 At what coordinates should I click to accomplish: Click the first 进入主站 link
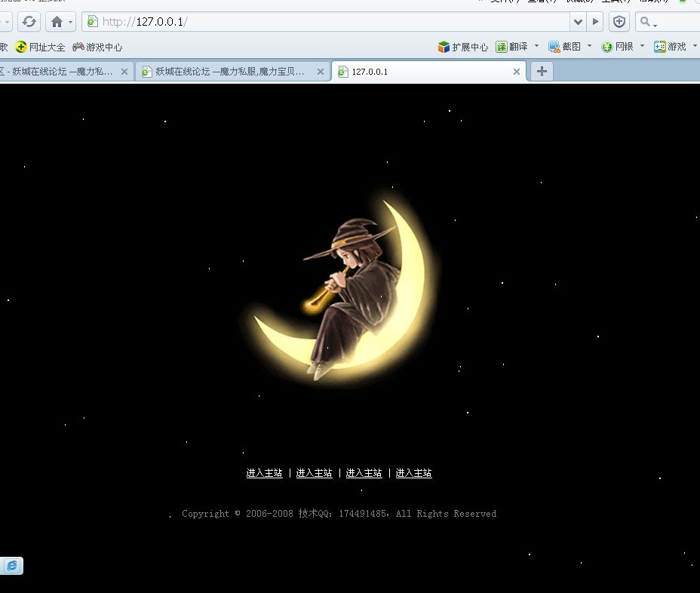tap(264, 473)
